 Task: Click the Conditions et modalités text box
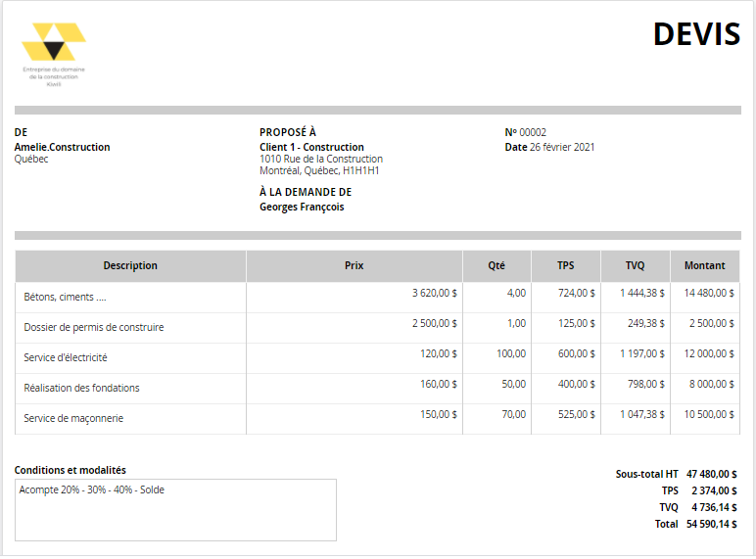point(175,510)
